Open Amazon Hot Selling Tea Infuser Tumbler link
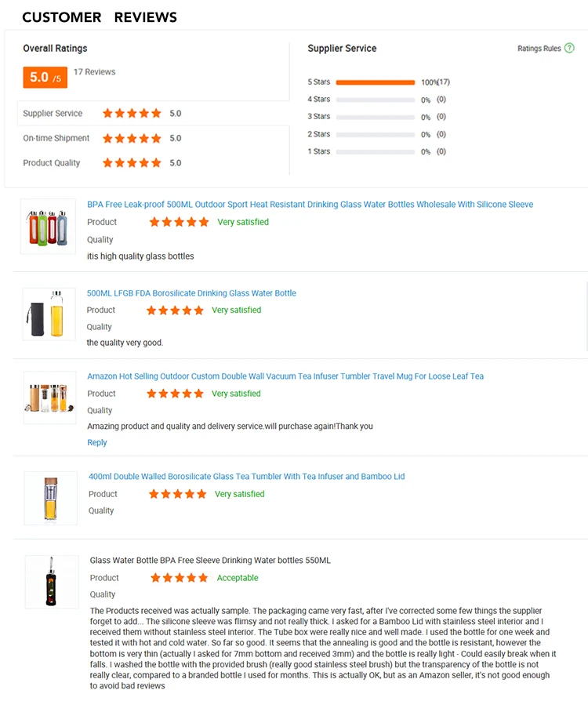The width and height of the screenshot is (588, 701). (x=285, y=376)
